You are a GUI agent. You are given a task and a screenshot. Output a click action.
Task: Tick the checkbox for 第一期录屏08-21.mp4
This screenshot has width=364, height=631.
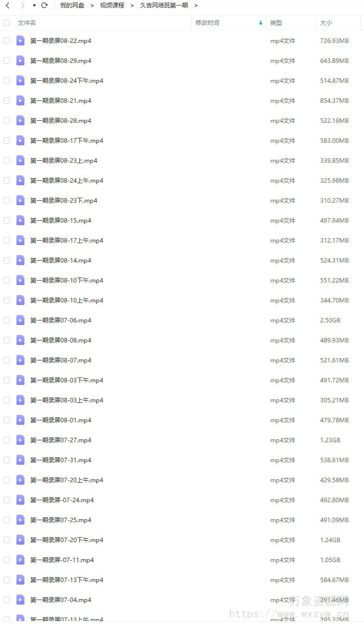[x=6, y=100]
